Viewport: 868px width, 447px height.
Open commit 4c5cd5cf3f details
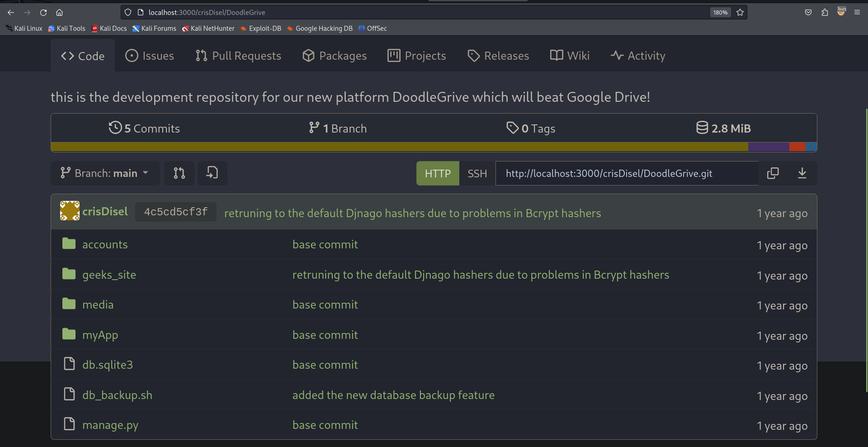click(x=175, y=212)
